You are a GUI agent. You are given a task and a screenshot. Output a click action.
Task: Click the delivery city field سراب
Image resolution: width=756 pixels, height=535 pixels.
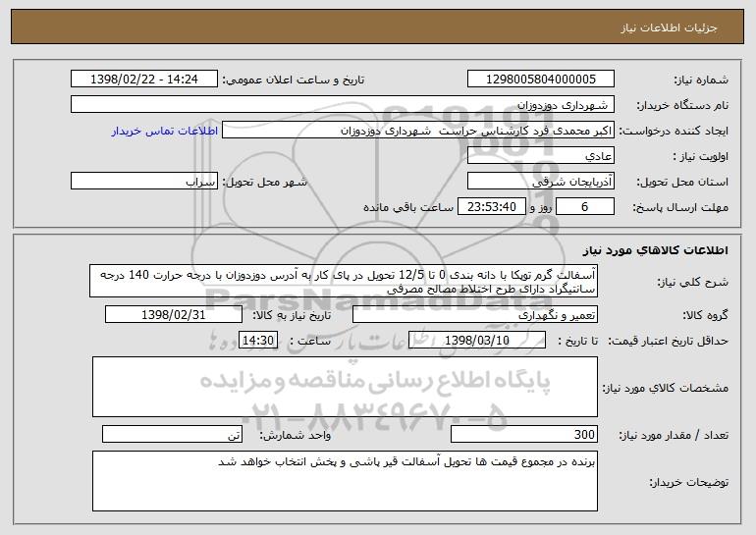point(144,182)
